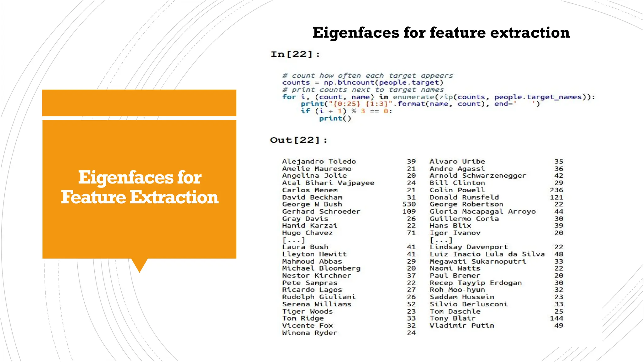The image size is (644, 362).
Task: Click the name 'Mahmoud Abbas'
Action: pos(312,261)
